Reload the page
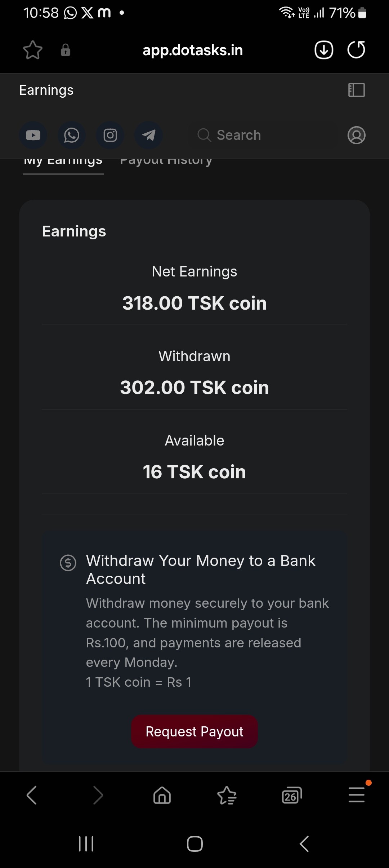The image size is (389, 868). point(356,50)
